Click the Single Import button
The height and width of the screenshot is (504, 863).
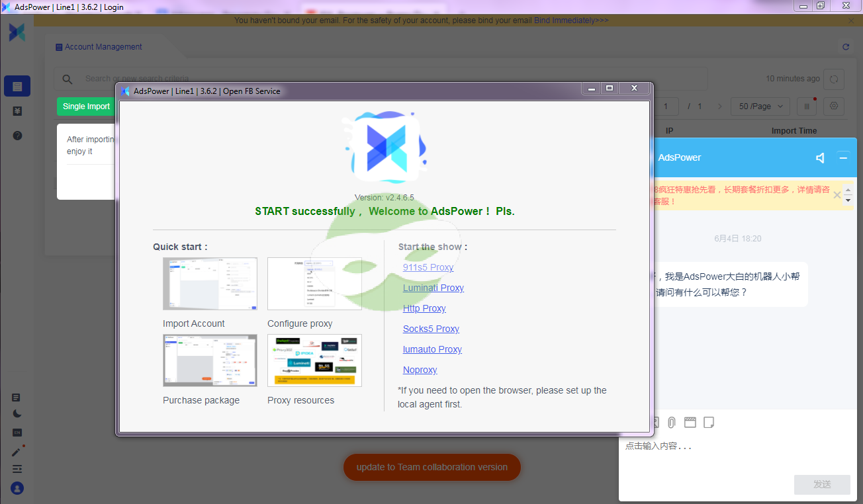[x=87, y=106]
